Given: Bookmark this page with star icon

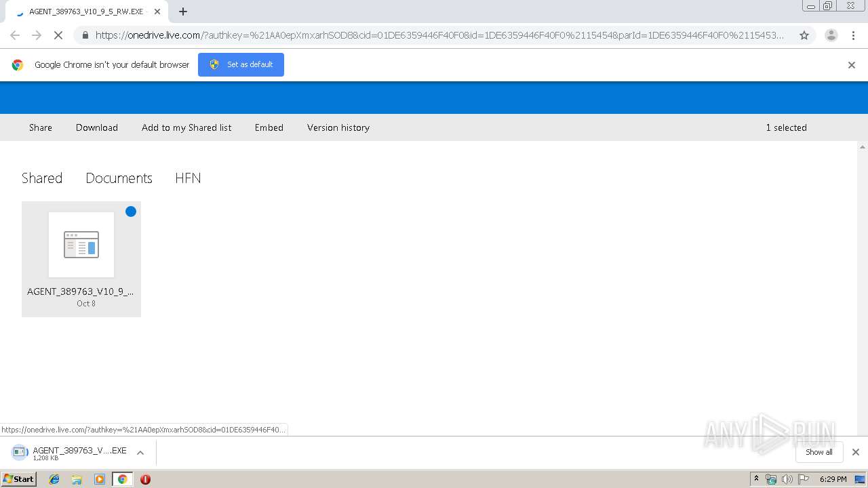Looking at the screenshot, I should click(804, 35).
